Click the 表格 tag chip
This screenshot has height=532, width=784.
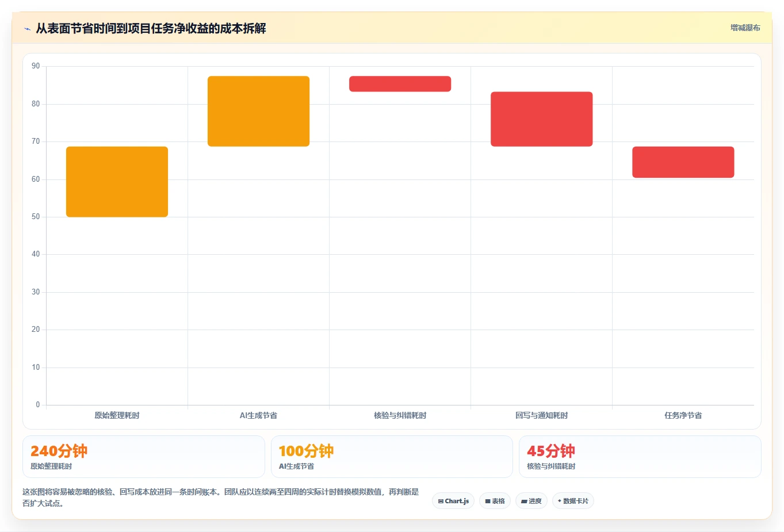click(495, 501)
